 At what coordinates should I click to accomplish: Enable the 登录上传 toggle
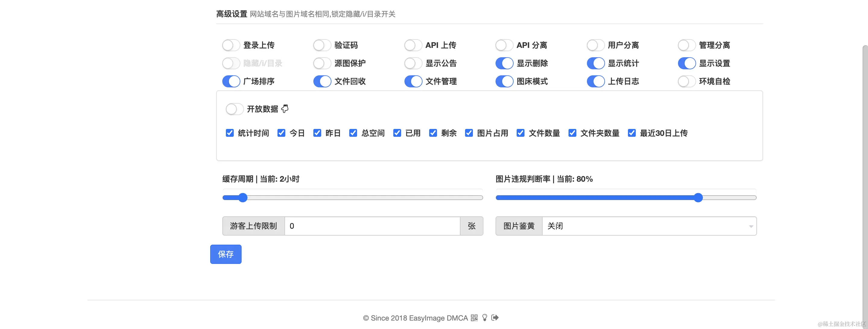[231, 45]
